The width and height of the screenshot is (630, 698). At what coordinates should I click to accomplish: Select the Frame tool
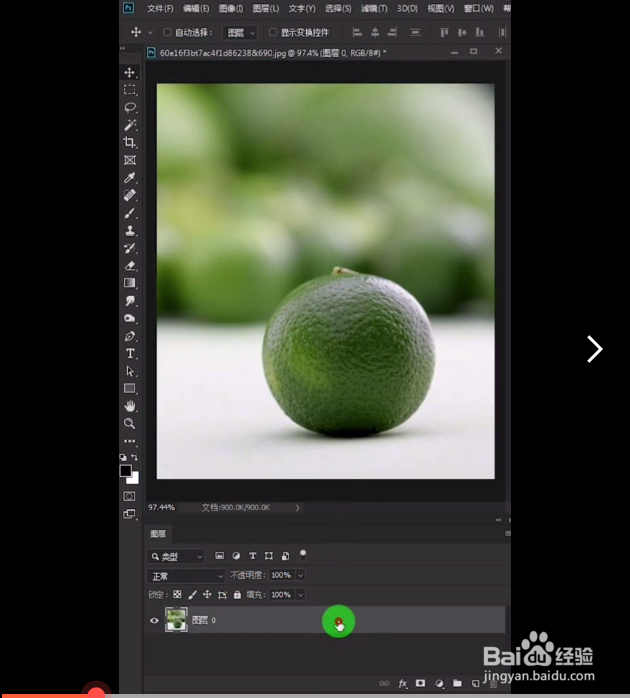130,160
